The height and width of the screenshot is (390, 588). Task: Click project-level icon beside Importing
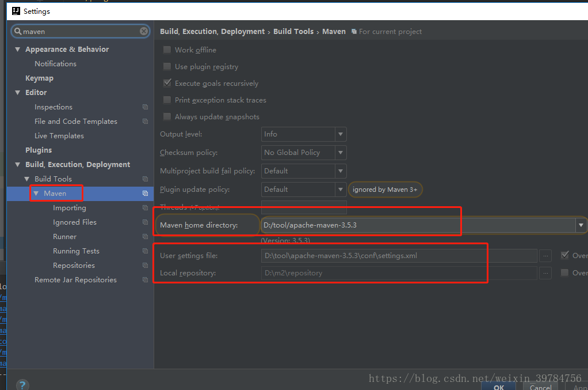[x=145, y=207]
